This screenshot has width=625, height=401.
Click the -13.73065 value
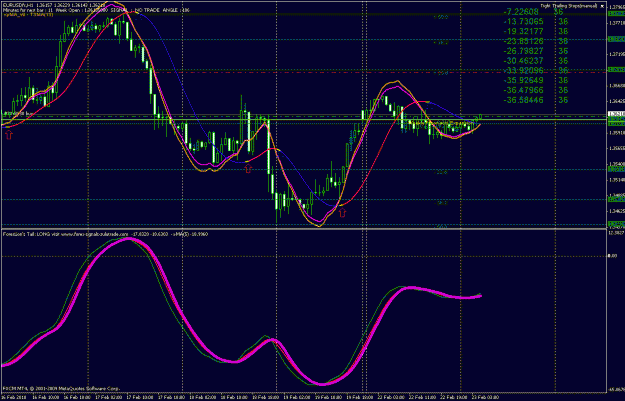coord(523,22)
